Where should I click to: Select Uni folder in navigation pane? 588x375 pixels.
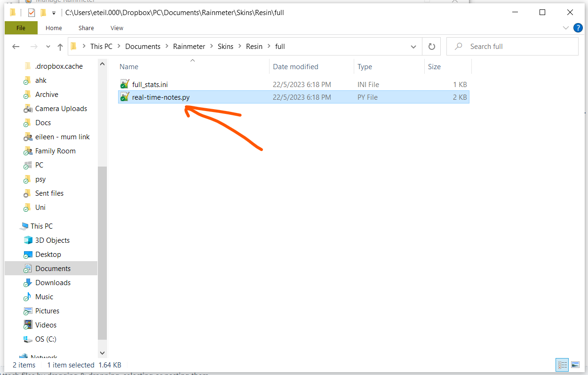pos(40,207)
